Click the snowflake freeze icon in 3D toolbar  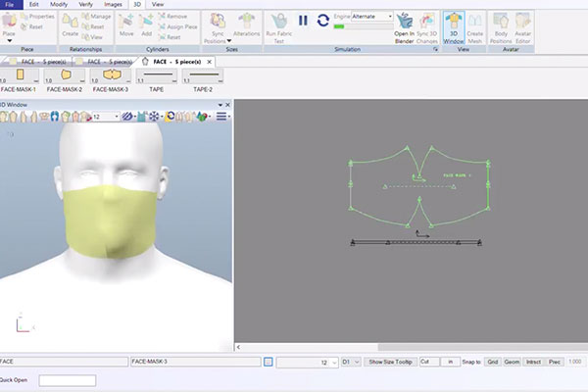coord(155,117)
